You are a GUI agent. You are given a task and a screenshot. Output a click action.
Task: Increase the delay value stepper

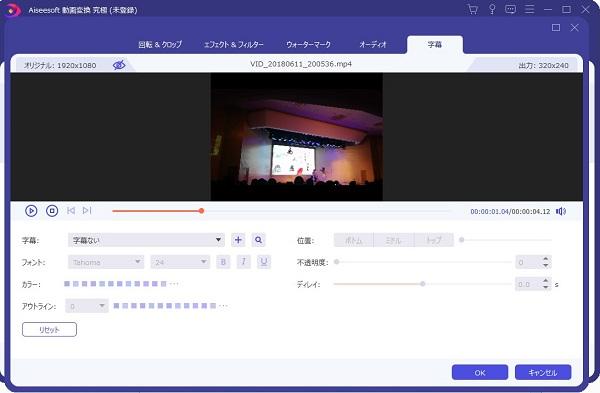[x=546, y=281]
